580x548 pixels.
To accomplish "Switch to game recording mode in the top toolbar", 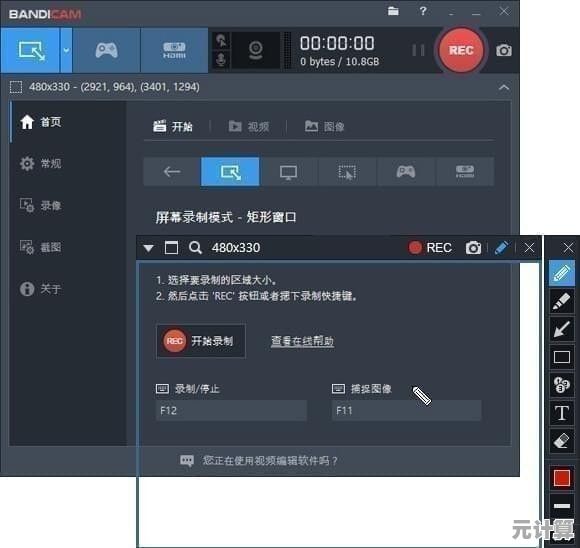I will click(107, 50).
